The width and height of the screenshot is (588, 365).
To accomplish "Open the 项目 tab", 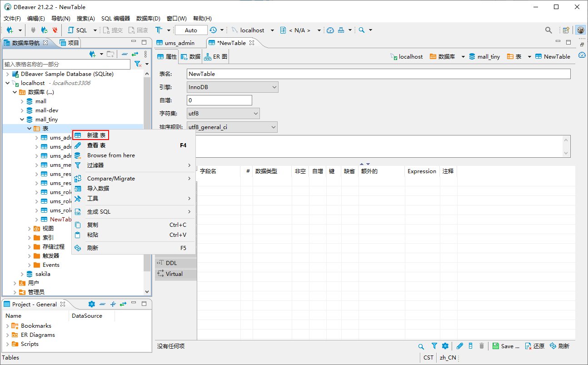I will coord(70,43).
